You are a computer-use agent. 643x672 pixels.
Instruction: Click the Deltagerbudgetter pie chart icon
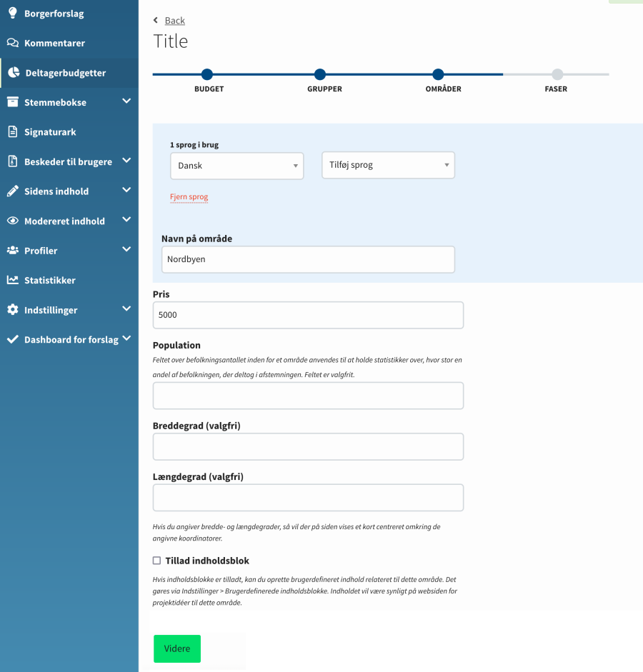pos(13,72)
